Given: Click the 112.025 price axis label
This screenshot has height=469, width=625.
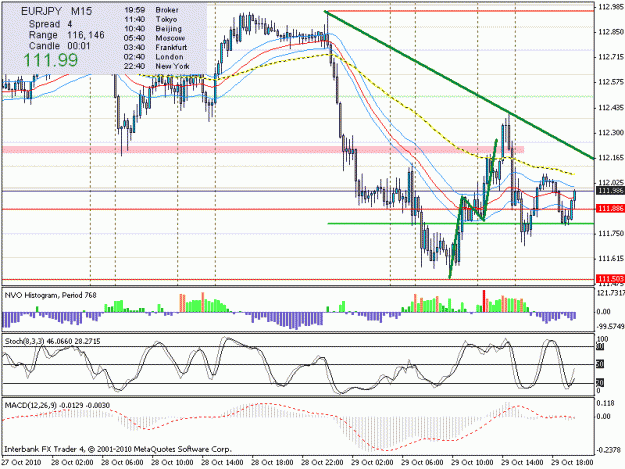Looking at the screenshot, I should coord(611,183).
